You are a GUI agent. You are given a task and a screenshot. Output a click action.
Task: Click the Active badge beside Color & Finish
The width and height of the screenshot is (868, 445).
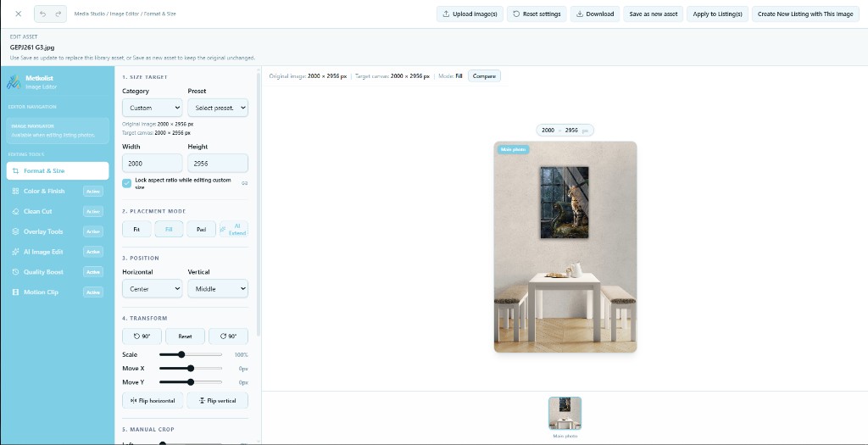93,192
